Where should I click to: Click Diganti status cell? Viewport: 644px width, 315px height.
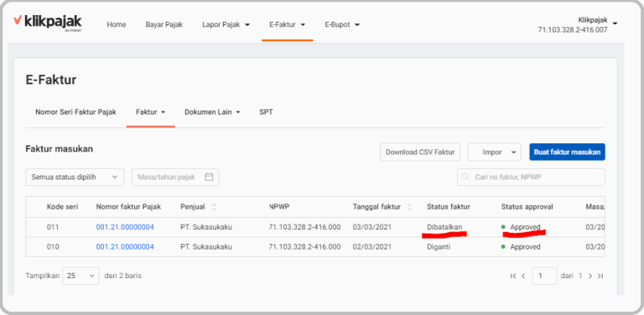point(439,247)
